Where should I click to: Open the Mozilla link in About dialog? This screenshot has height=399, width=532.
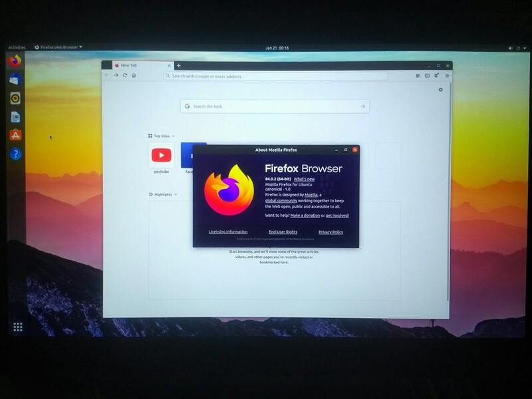pos(311,195)
